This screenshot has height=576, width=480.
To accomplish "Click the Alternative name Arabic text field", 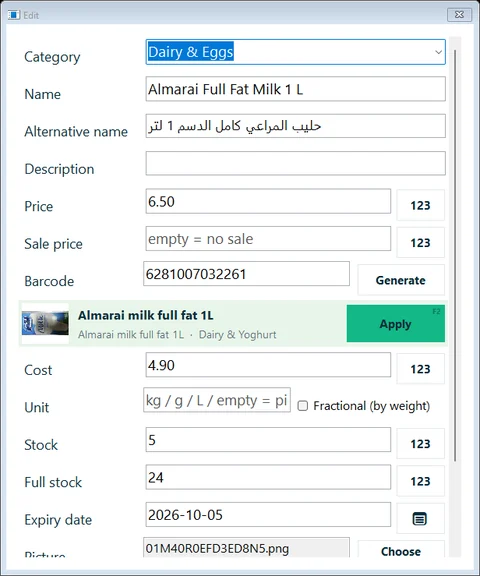I will 295,126.
